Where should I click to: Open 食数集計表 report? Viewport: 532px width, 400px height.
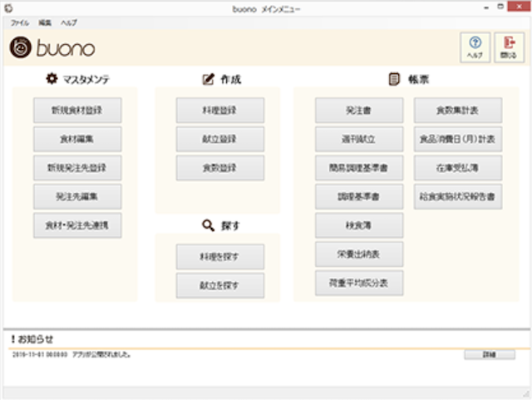coord(458,110)
